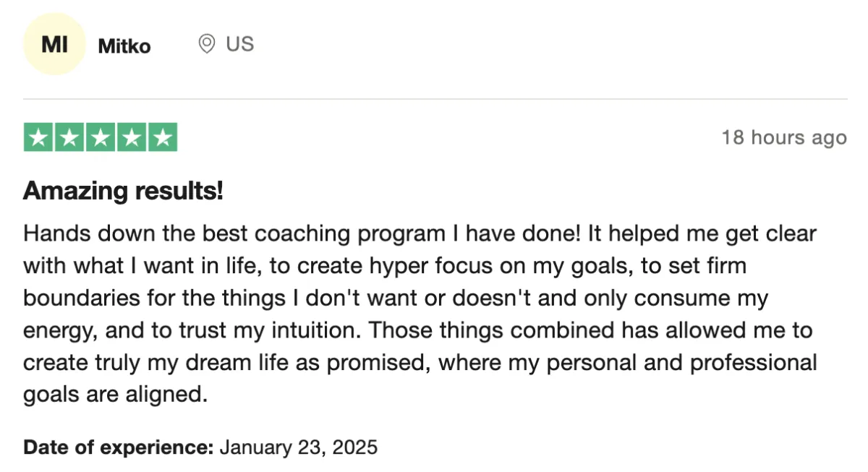Click the fourth green rating star
The image size is (868, 472).
point(131,137)
